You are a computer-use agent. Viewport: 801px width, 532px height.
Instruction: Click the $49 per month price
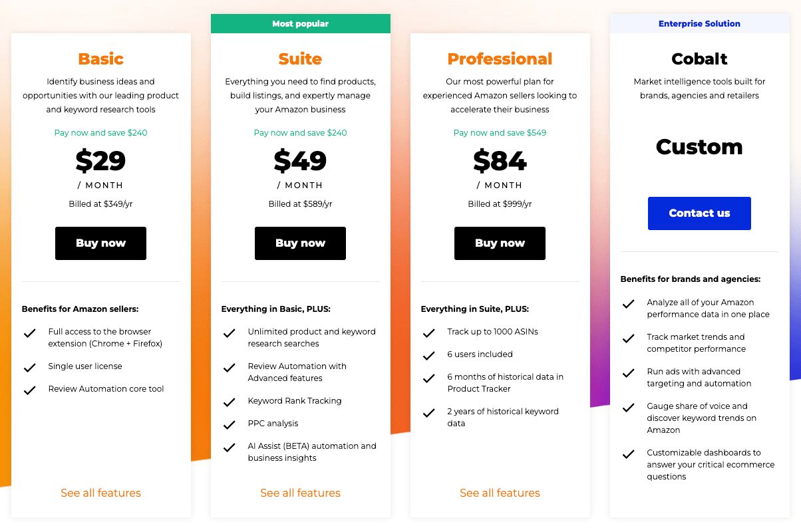click(x=300, y=161)
